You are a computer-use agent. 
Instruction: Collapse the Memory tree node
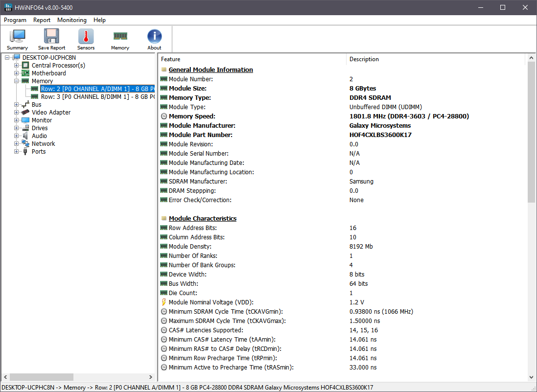(x=16, y=81)
